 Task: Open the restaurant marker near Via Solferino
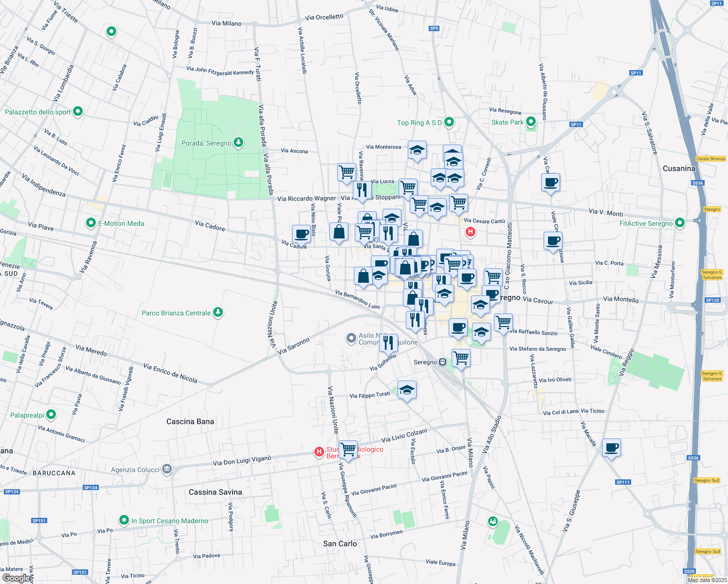click(388, 343)
